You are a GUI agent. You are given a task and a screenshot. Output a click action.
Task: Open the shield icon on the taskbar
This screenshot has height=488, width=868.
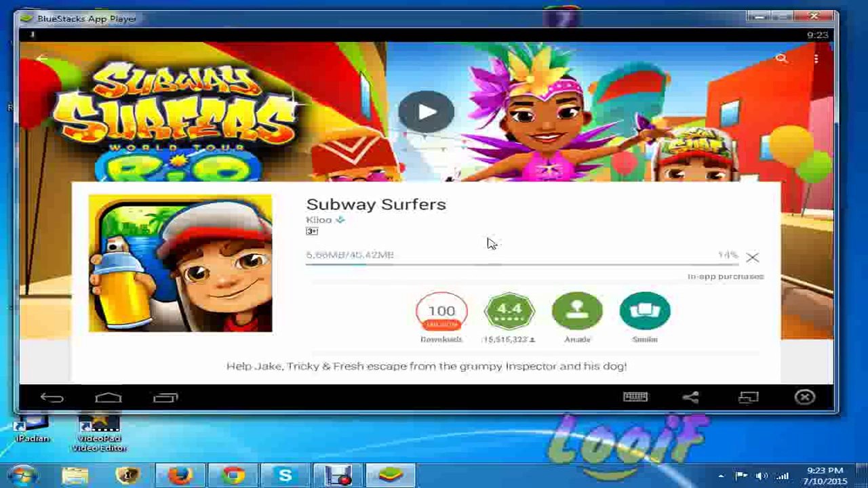127,476
